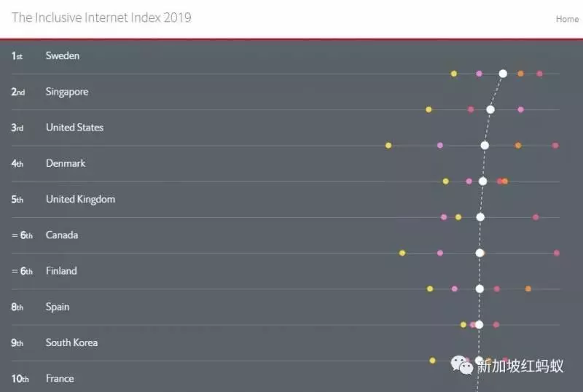The height and width of the screenshot is (392, 583).
Task: Select Singapore's white overall score dot
Action: click(x=490, y=109)
